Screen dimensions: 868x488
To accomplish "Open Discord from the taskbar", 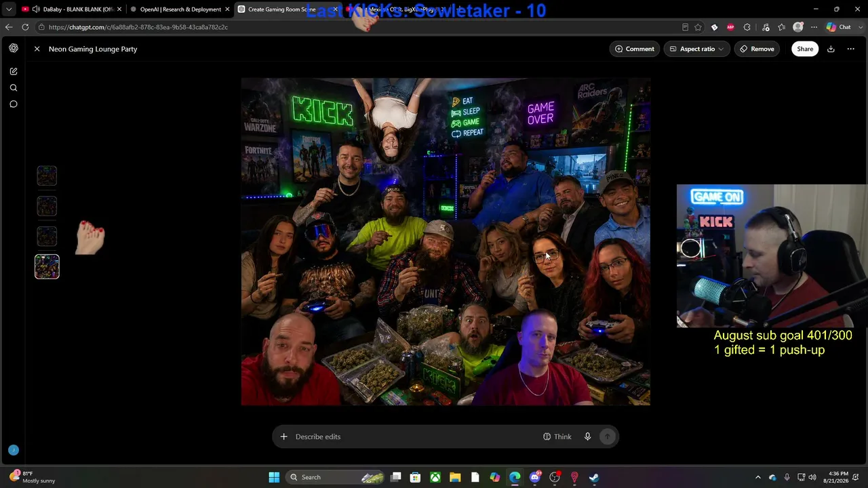I will 535,477.
